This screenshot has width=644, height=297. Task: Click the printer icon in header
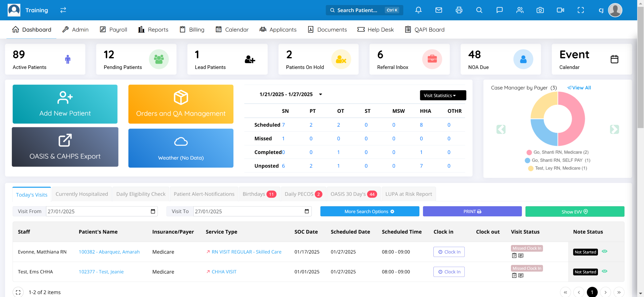coord(459,10)
